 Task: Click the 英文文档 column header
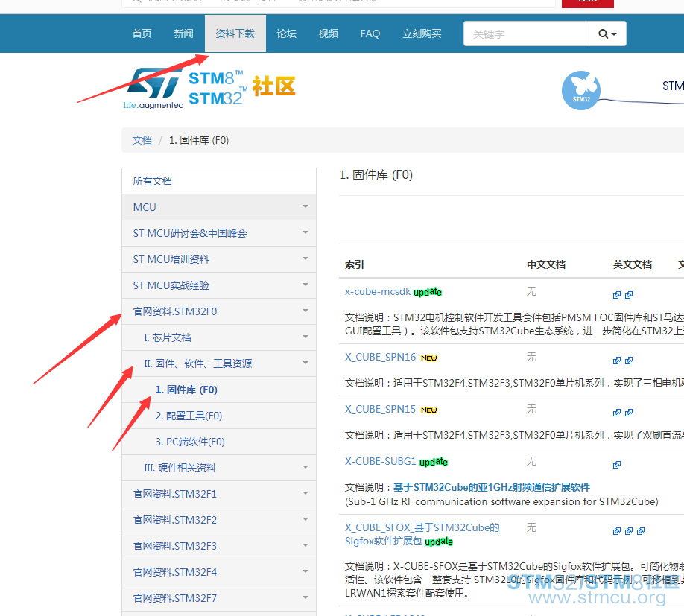[x=632, y=264]
